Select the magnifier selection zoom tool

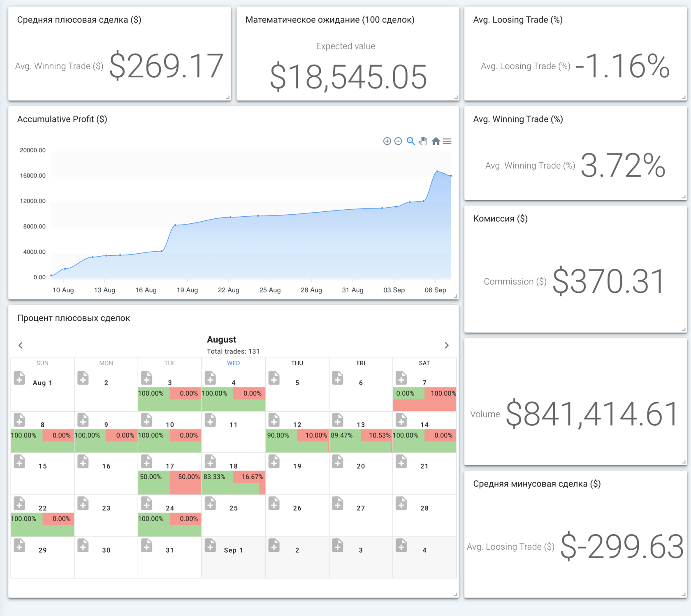410,141
